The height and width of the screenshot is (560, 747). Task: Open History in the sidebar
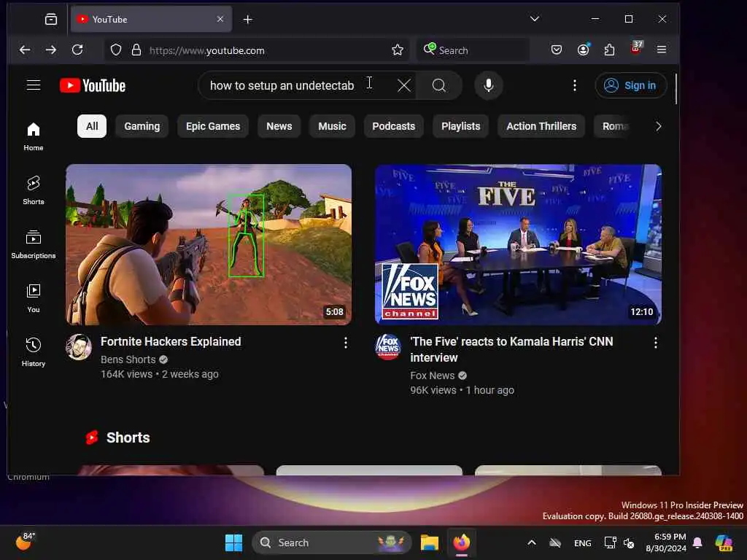point(34,352)
